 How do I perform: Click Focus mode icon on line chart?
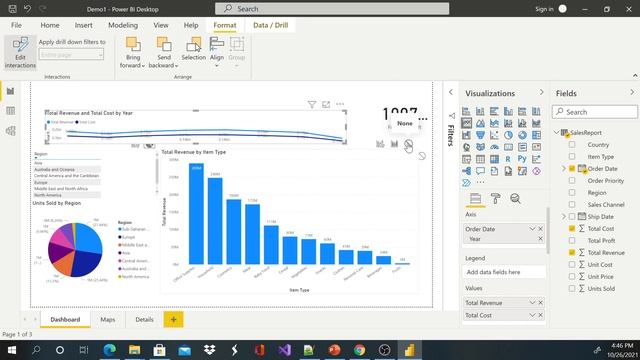coord(326,104)
